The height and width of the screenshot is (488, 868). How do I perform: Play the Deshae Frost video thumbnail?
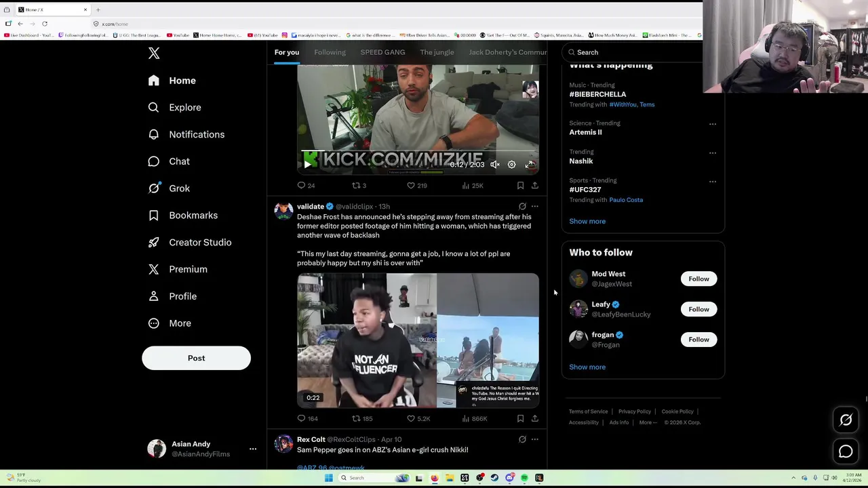point(418,340)
